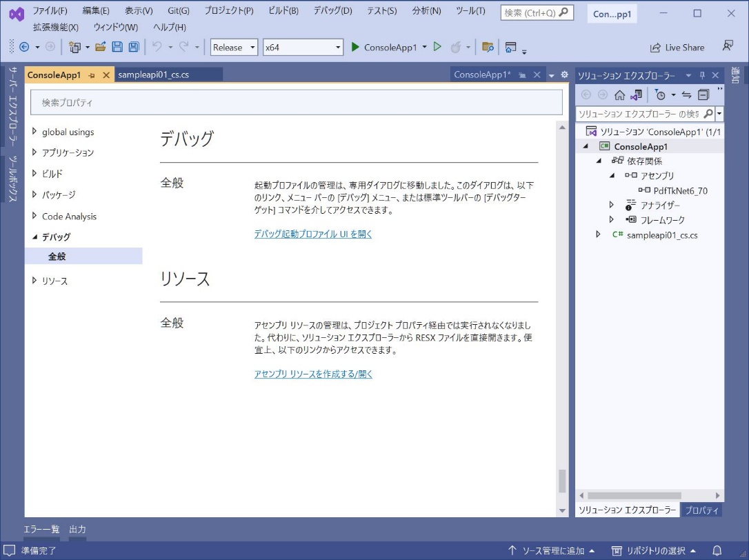This screenshot has height=560, width=749.
Task: Expand the アプリケーション settings category
Action: click(35, 152)
